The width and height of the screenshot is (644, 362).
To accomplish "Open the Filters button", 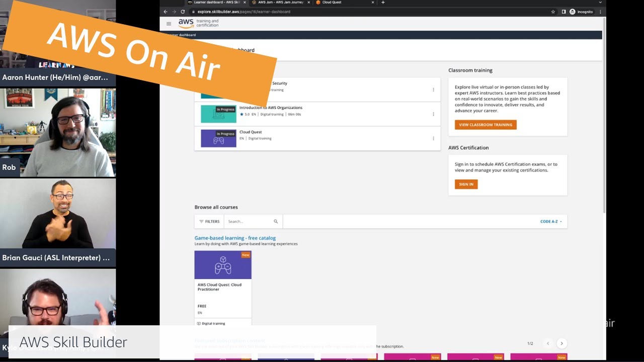I will 209,221.
